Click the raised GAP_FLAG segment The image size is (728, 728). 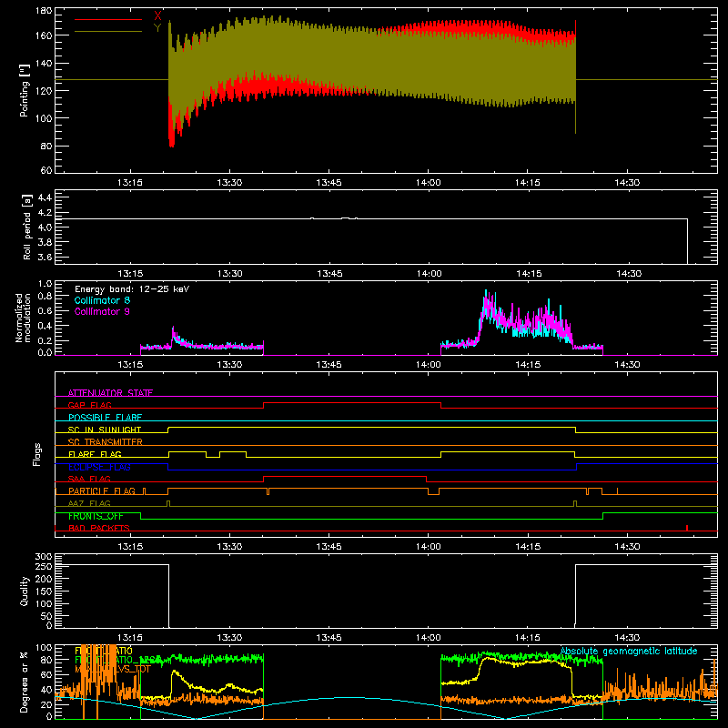(352, 403)
